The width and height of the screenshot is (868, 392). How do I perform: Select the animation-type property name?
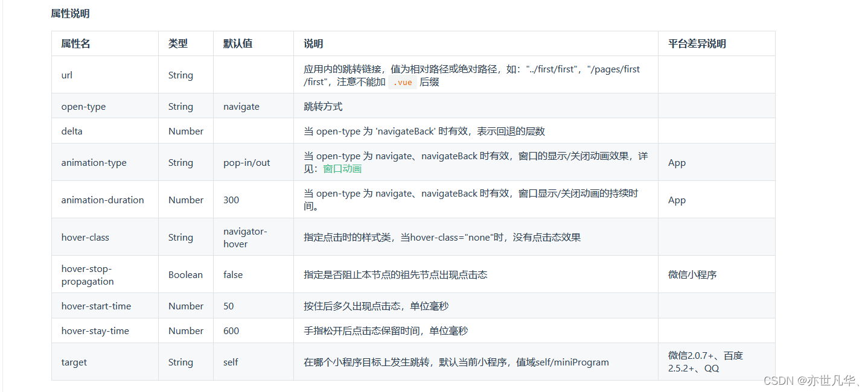point(94,163)
